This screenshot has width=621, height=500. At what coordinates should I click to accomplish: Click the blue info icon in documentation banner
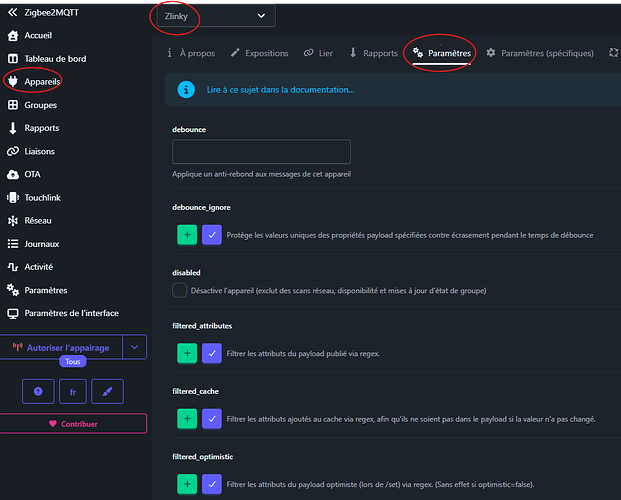(x=185, y=89)
